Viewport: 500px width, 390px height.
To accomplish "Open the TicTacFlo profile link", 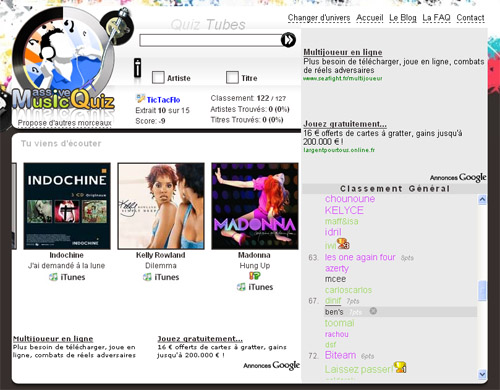I will 163,100.
